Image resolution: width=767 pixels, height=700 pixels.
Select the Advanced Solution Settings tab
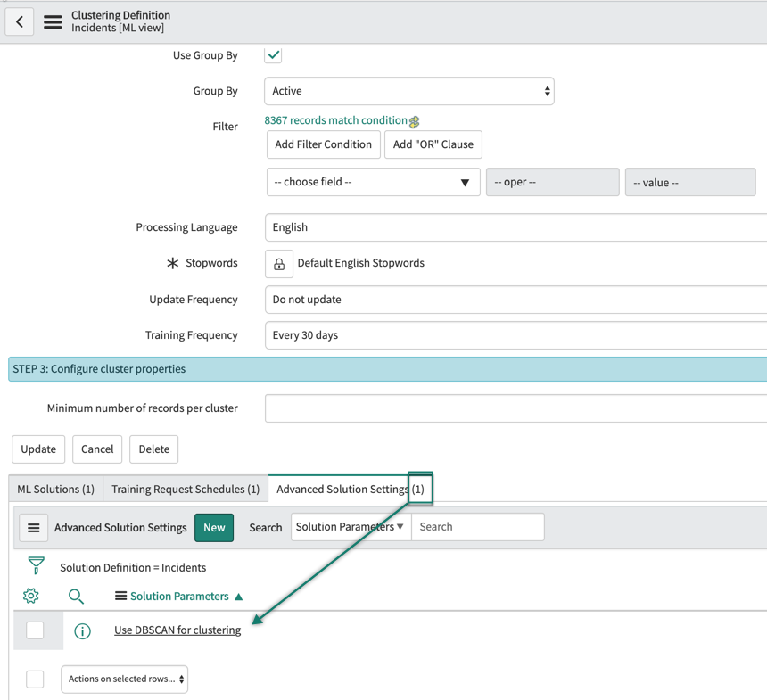[x=351, y=490]
